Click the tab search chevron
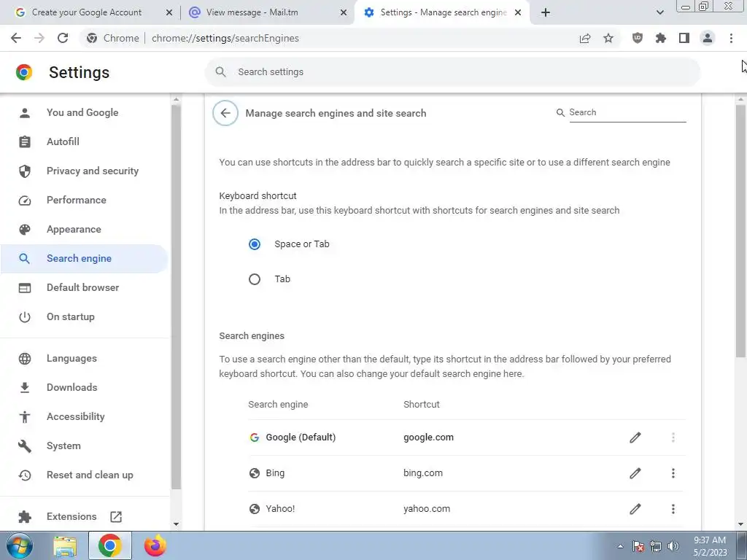The width and height of the screenshot is (747, 560). [659, 12]
